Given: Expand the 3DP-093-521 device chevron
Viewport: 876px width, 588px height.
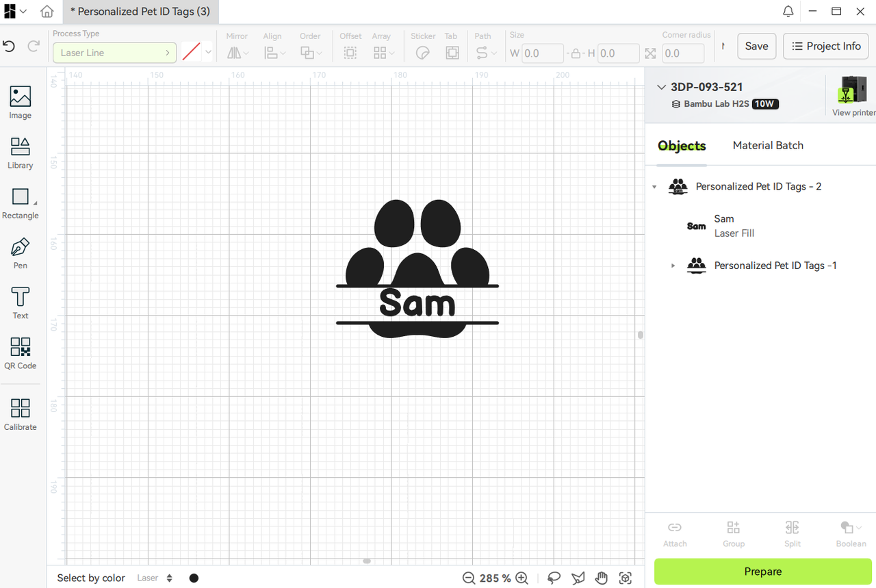Looking at the screenshot, I should [661, 87].
